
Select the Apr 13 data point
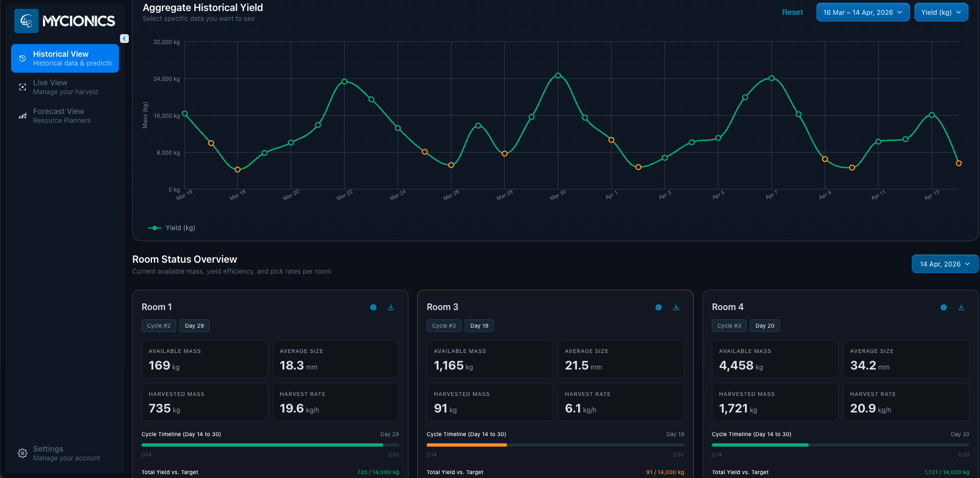coord(932,115)
